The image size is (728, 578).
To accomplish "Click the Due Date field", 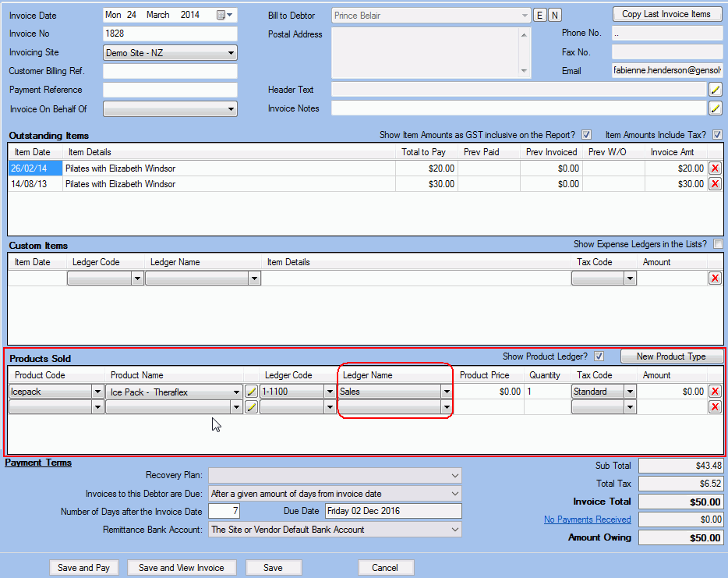I will coord(394,511).
